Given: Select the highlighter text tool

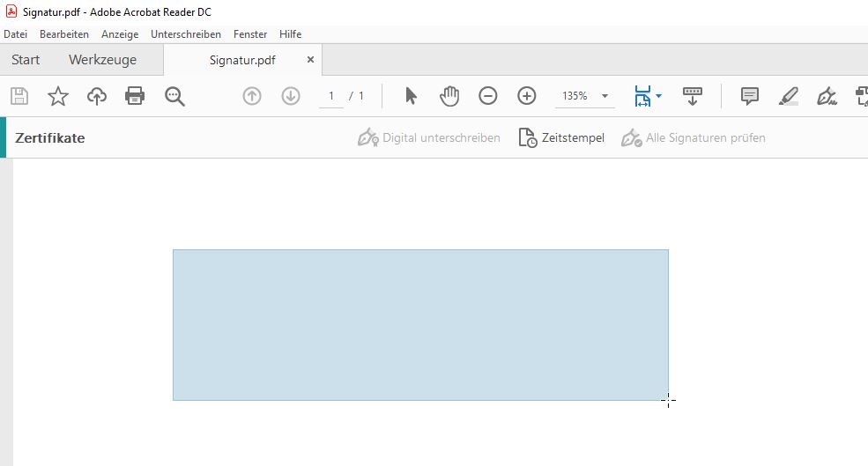Looking at the screenshot, I should coord(789,96).
